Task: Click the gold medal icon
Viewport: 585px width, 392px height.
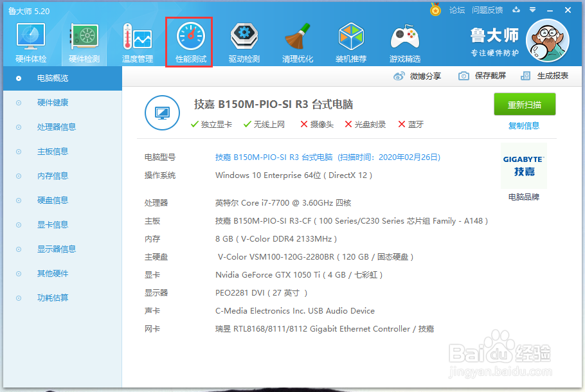Action: click(x=435, y=10)
